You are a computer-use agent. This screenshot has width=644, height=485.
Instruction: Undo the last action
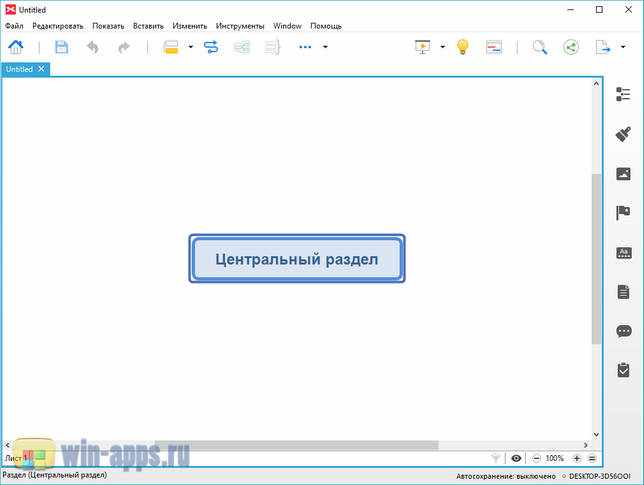[x=93, y=47]
